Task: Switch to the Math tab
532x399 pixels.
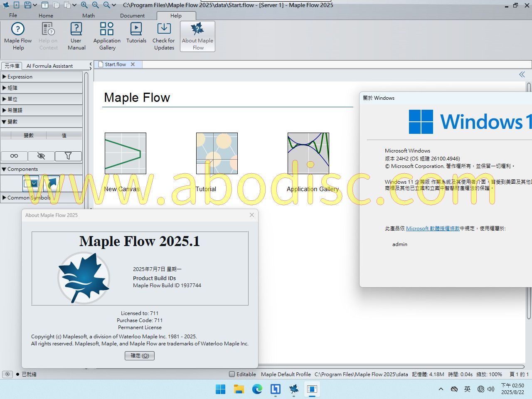Action: tap(89, 15)
